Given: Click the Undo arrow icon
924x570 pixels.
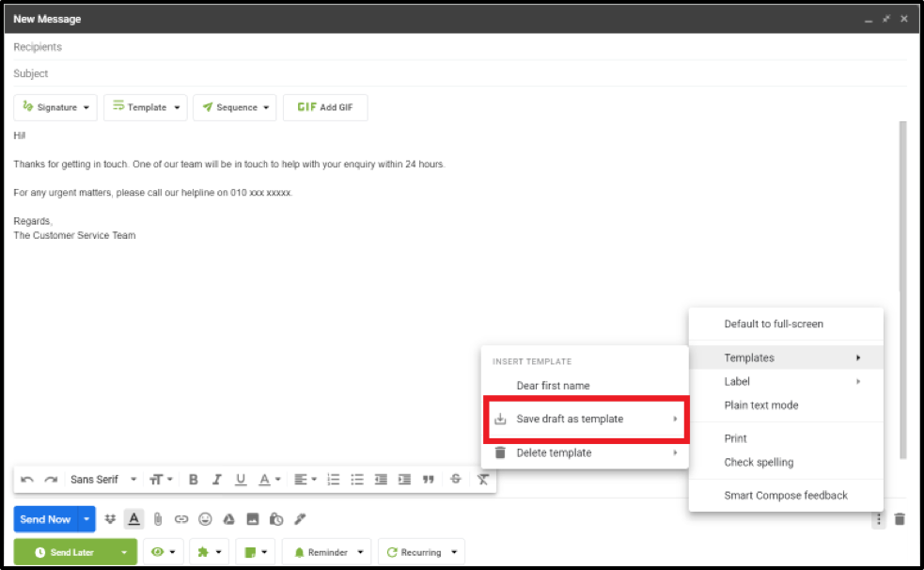Looking at the screenshot, I should point(27,480).
